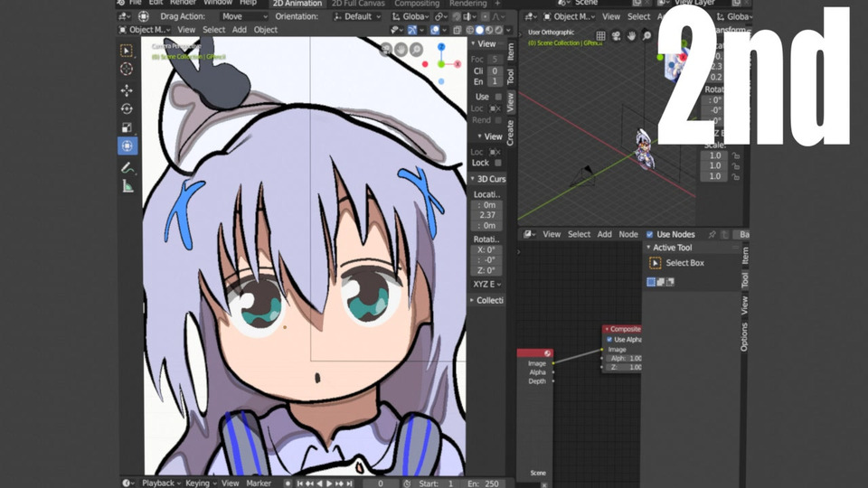Expand the Collections panel
Screen dimensions: 868x488
pos(487,300)
